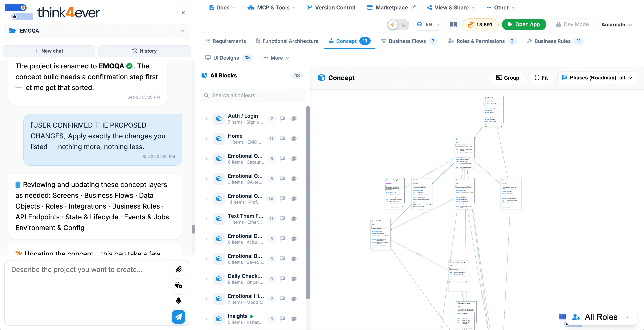Expand the Auth / Login block
This screenshot has height=330, width=644.
pos(206,119)
